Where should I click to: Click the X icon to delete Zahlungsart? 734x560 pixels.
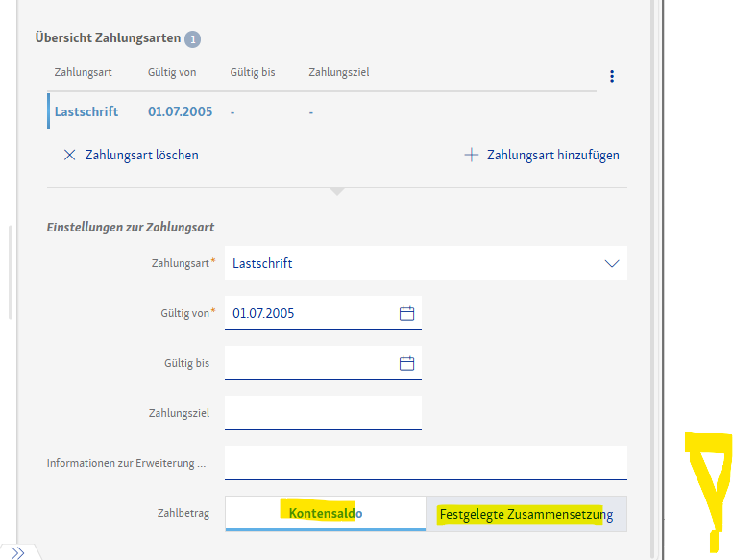tap(69, 155)
